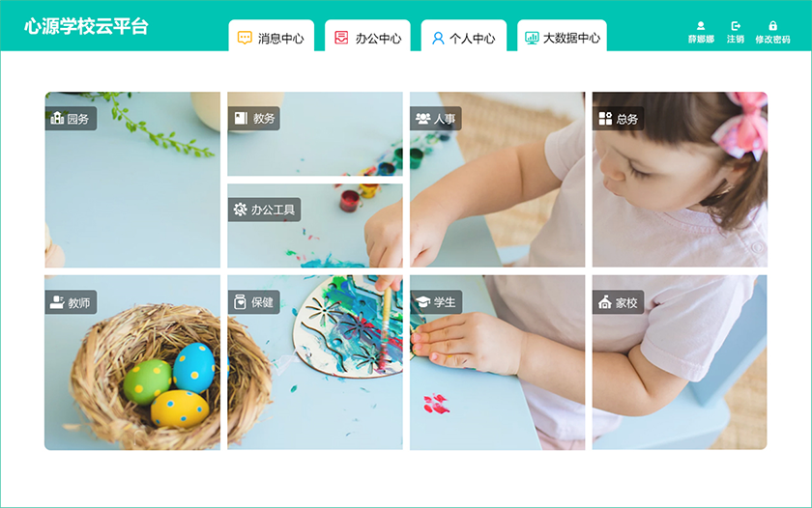Open the 大数据中心 tab
Viewport: 812px width, 508px height.
click(x=562, y=36)
